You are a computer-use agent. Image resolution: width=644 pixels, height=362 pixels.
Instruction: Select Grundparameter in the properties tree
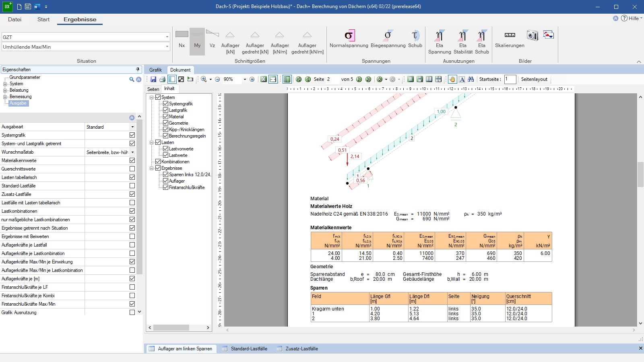coord(25,77)
